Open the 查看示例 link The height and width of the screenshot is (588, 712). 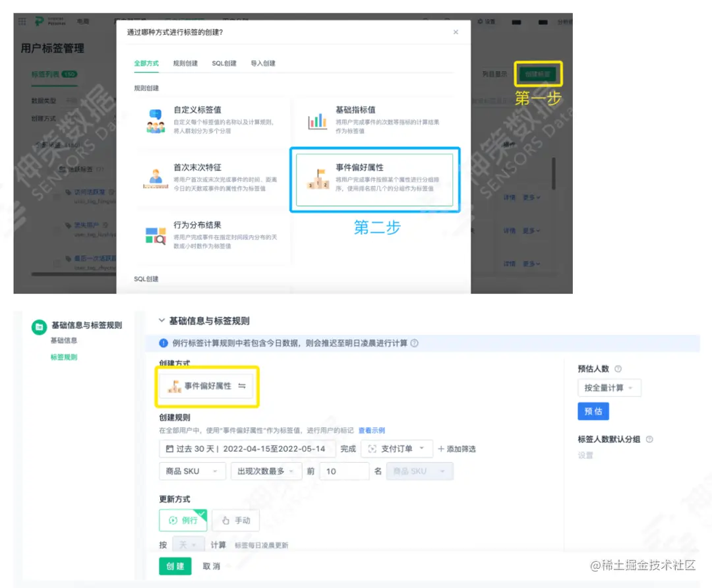(371, 430)
